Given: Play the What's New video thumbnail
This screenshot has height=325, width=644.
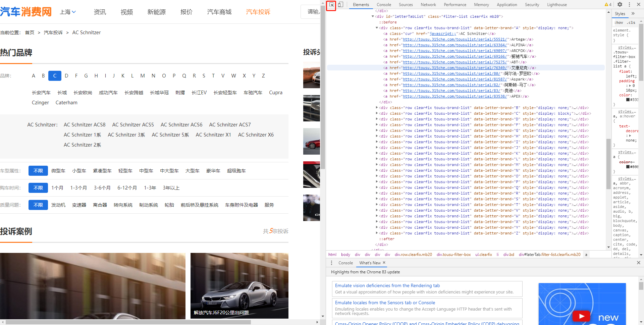Looking at the screenshot, I should tap(581, 316).
